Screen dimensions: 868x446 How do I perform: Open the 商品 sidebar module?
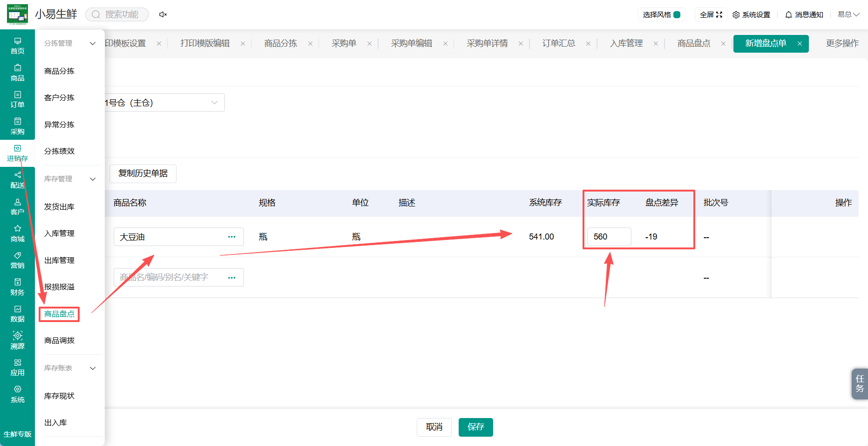(17, 73)
